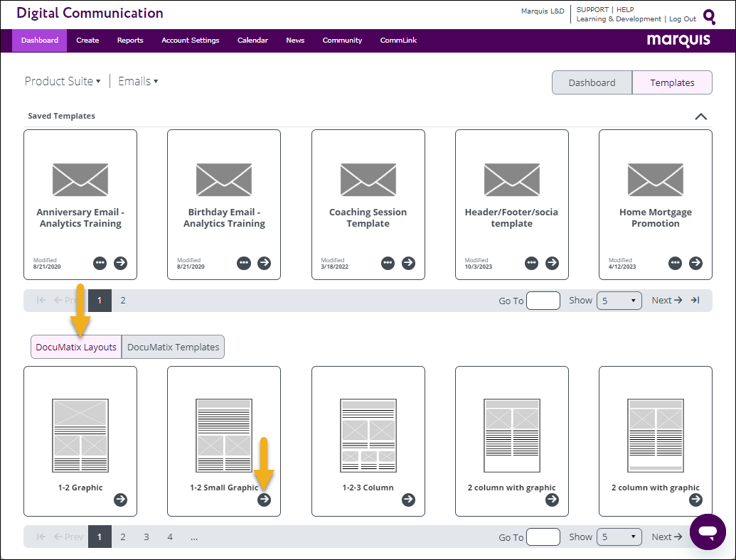Click the SUPPORT link
The width and height of the screenshot is (736, 560).
coord(592,9)
